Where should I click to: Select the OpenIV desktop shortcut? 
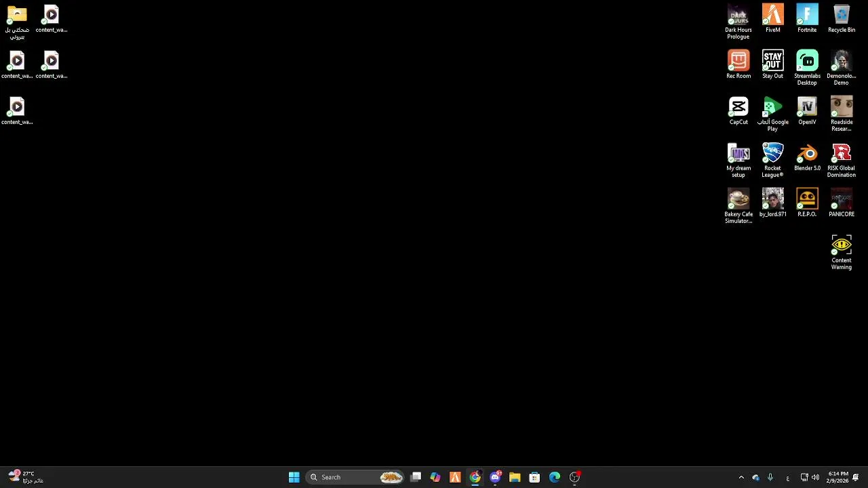click(x=807, y=110)
